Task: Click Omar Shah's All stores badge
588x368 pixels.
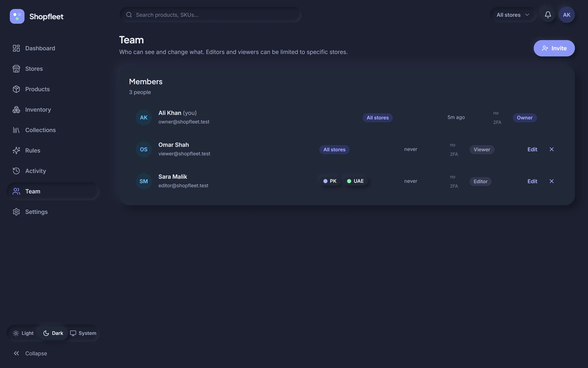Action: click(334, 149)
